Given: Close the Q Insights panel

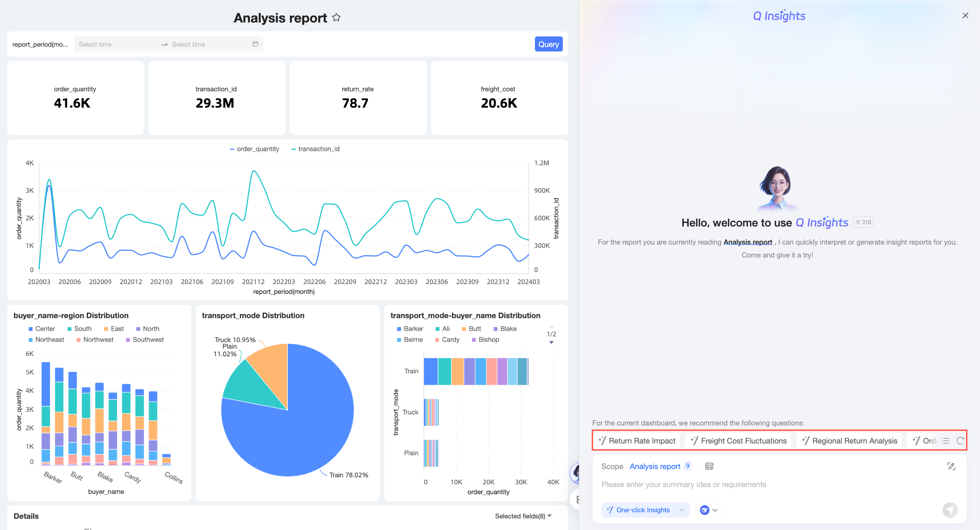Looking at the screenshot, I should (x=965, y=16).
